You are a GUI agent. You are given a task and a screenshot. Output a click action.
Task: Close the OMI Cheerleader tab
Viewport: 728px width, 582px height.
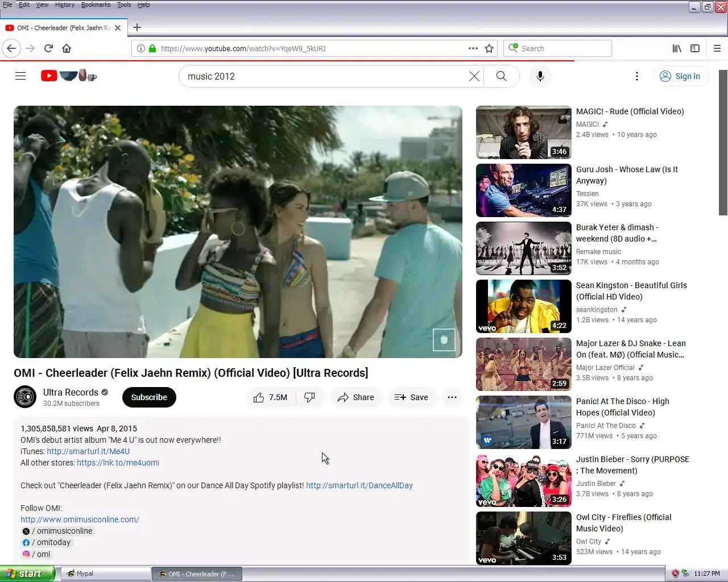point(118,27)
